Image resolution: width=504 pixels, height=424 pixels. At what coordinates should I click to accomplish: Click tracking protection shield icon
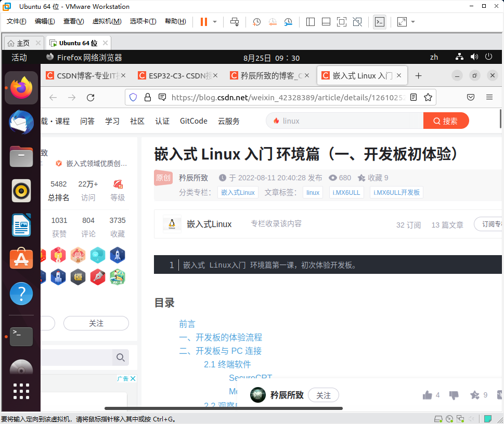(133, 97)
